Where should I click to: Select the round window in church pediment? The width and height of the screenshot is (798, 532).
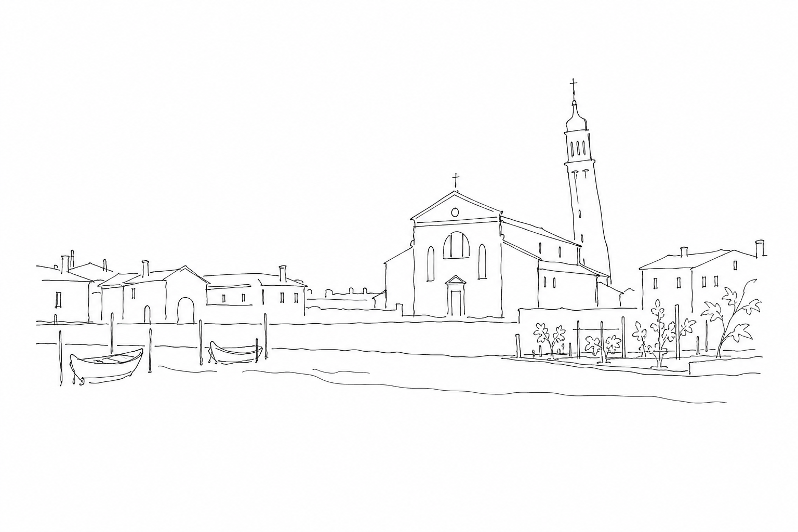(x=455, y=212)
